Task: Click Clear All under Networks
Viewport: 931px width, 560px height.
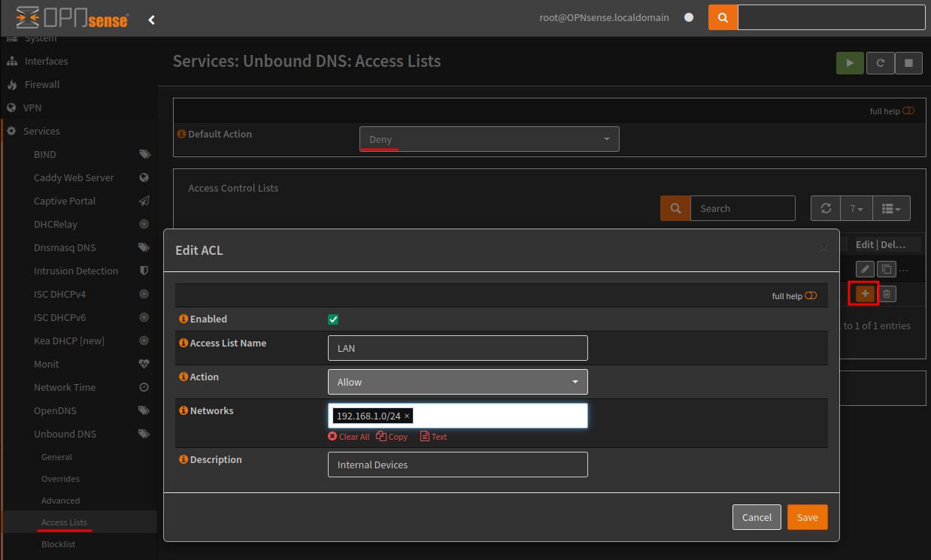Action: [349, 437]
